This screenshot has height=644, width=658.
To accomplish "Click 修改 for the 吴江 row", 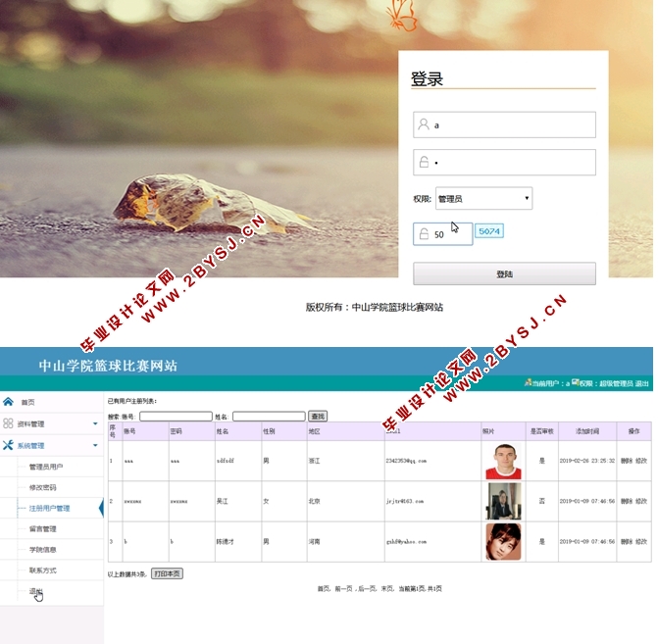I will [641, 501].
